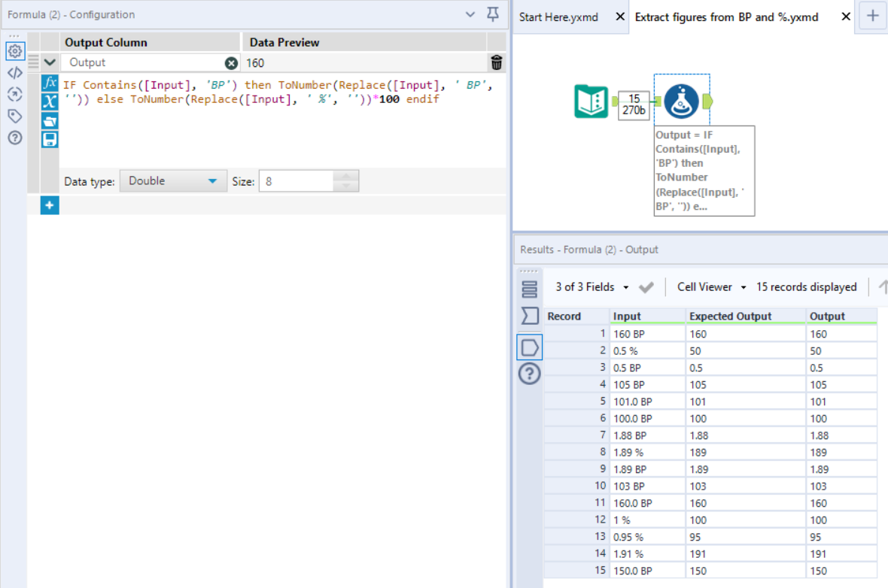The image size is (888, 588).
Task: Add a new expression with the plus button
Action: (x=49, y=205)
